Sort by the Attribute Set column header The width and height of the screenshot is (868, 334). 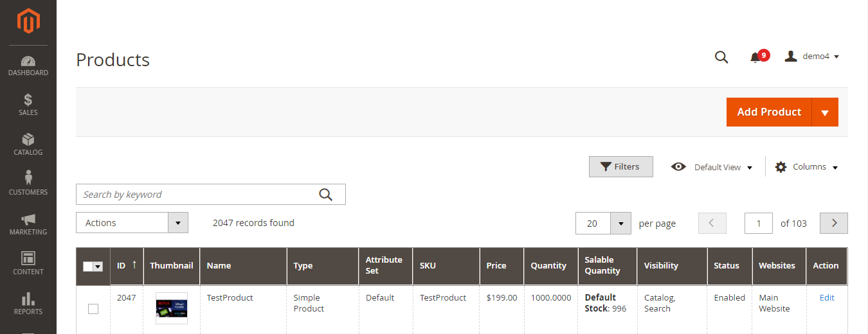pos(386,266)
